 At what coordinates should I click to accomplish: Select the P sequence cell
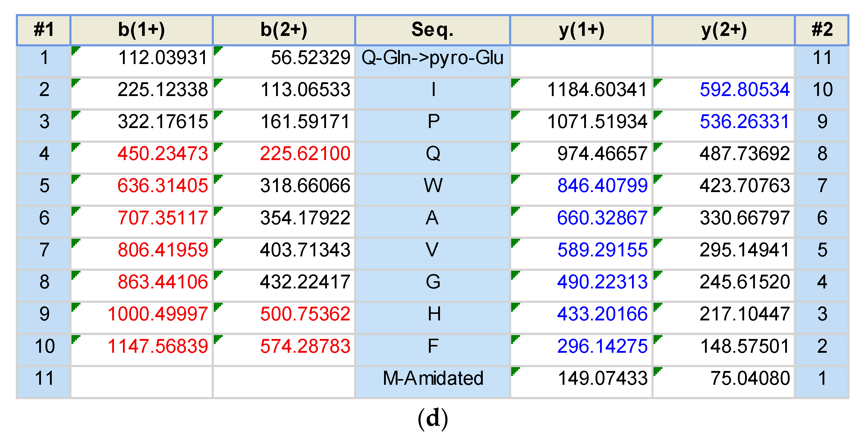coord(433,125)
